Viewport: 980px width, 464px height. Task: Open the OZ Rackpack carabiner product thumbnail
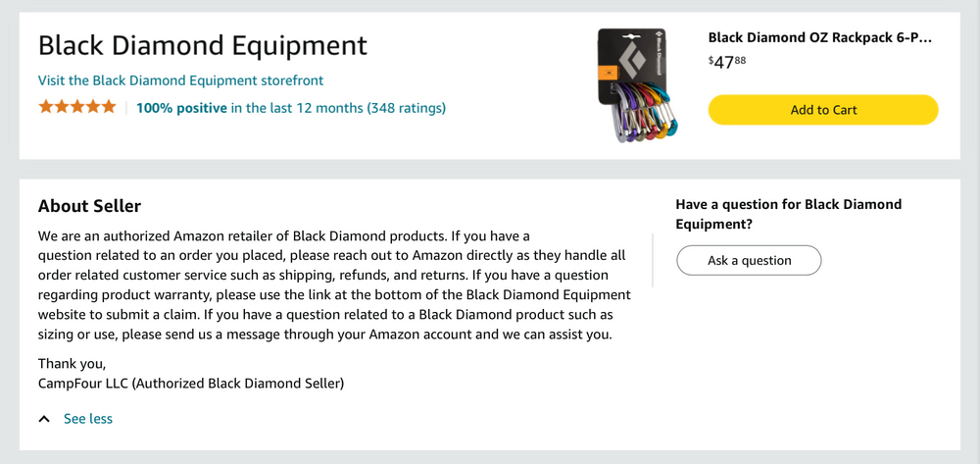click(x=638, y=86)
